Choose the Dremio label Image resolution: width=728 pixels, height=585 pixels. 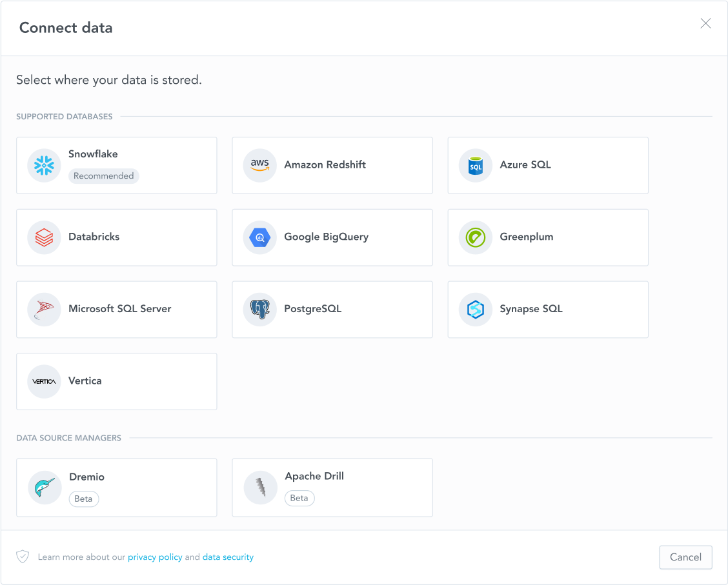87,477
